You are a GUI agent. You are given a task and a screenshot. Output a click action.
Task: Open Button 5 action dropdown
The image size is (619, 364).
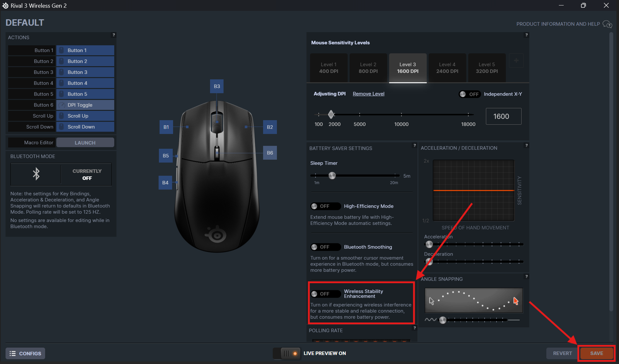(85, 94)
